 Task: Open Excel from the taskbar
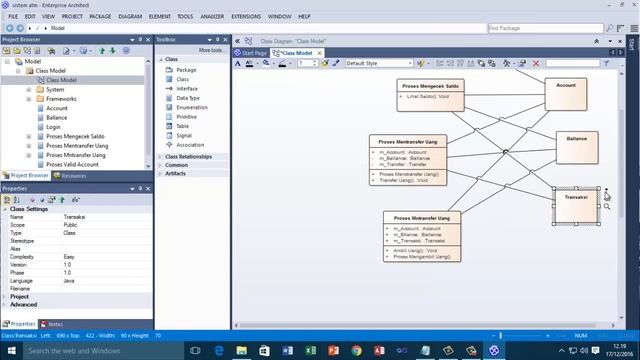[311, 351]
